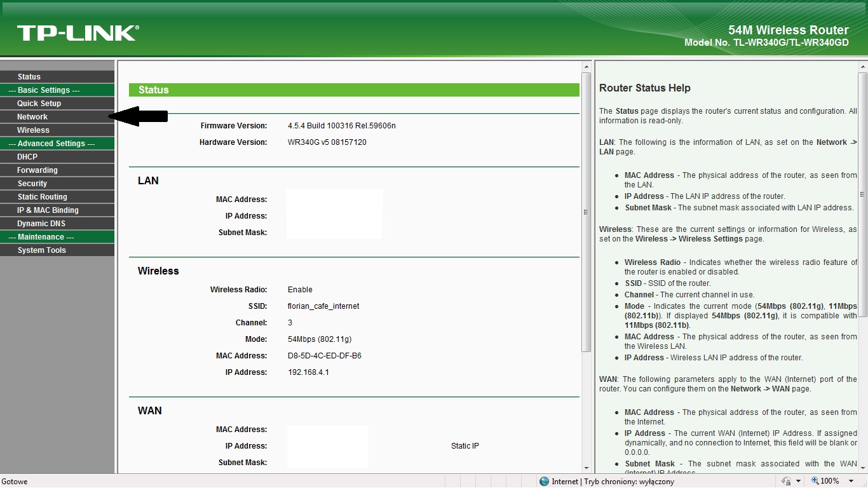
Task: Select Forwarding in the sidebar
Action: coord(57,170)
